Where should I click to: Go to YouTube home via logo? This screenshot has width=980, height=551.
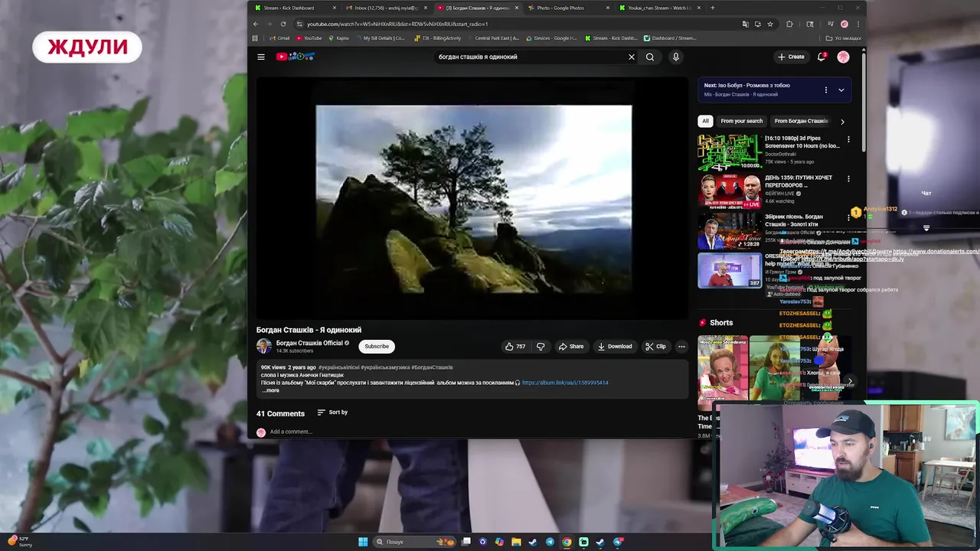296,57
